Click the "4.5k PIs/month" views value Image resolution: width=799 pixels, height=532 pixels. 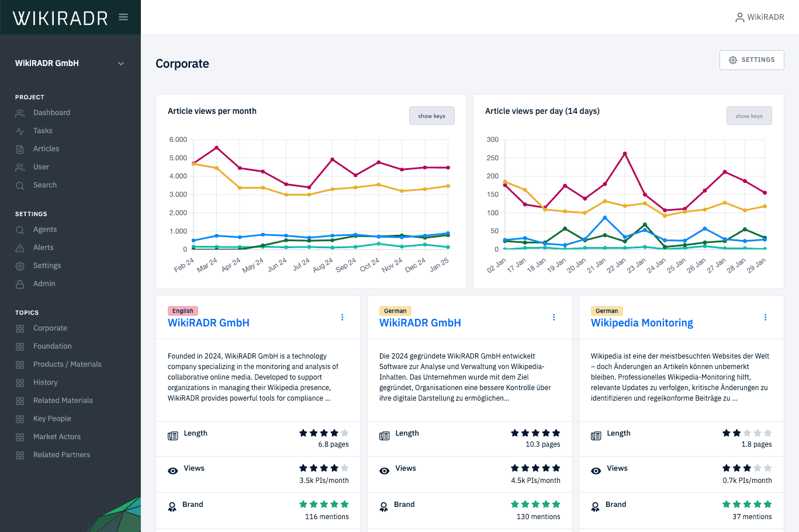pos(536,481)
